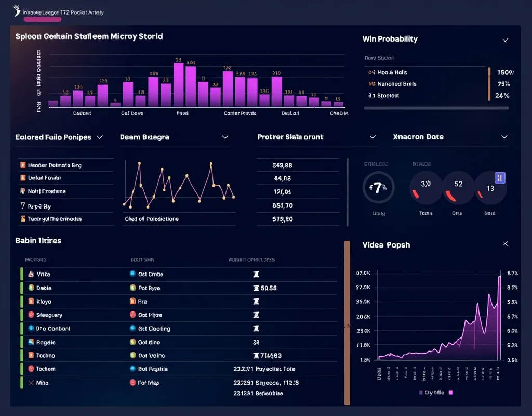Close the Video Popsh panel
This screenshot has height=416, width=532.
[x=506, y=244]
